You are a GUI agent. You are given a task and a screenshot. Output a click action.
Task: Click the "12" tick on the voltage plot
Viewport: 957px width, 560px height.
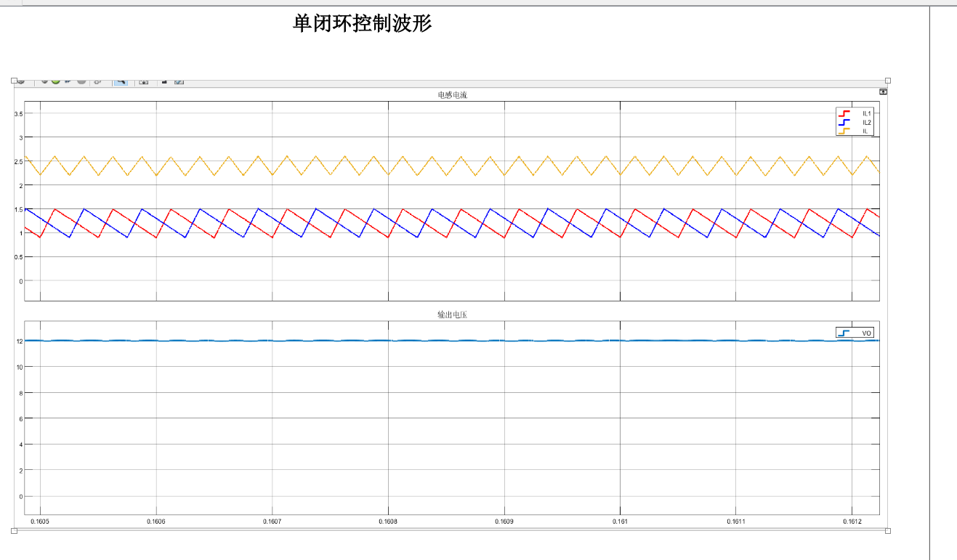click(x=19, y=341)
